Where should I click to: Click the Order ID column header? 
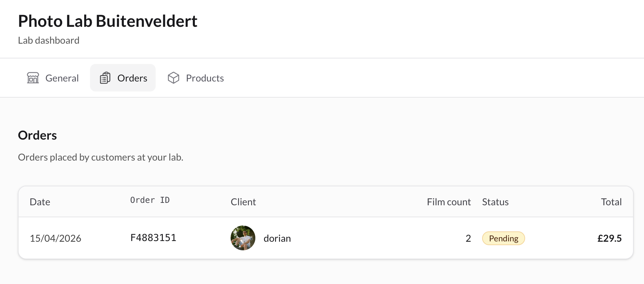tap(150, 200)
